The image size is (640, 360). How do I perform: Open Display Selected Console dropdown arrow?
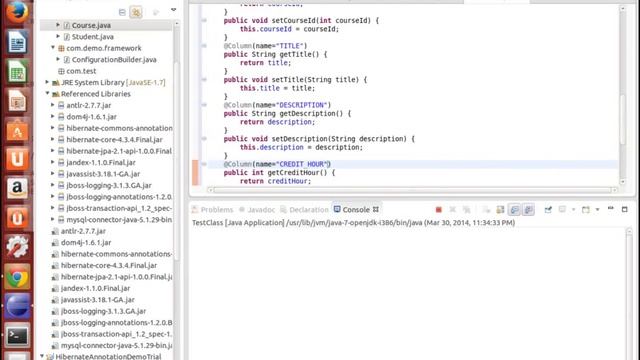[573, 209]
